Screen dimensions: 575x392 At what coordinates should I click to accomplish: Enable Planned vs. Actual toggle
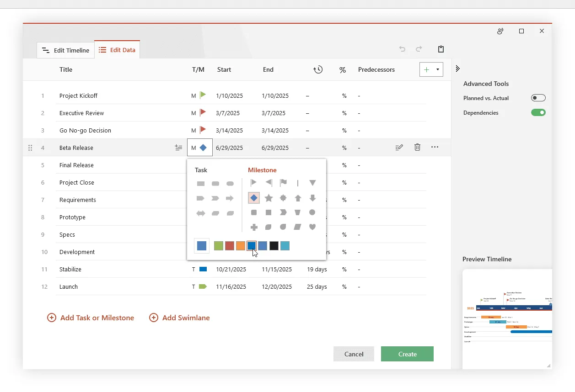point(538,98)
